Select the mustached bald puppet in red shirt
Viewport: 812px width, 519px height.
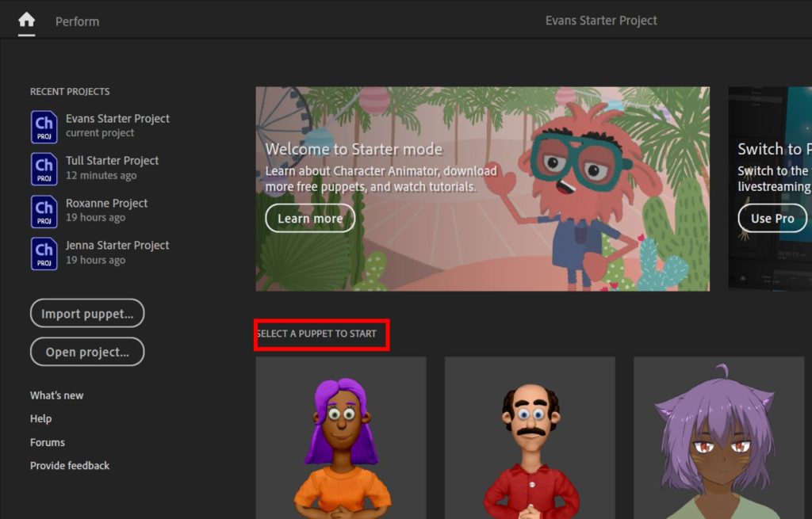530,444
